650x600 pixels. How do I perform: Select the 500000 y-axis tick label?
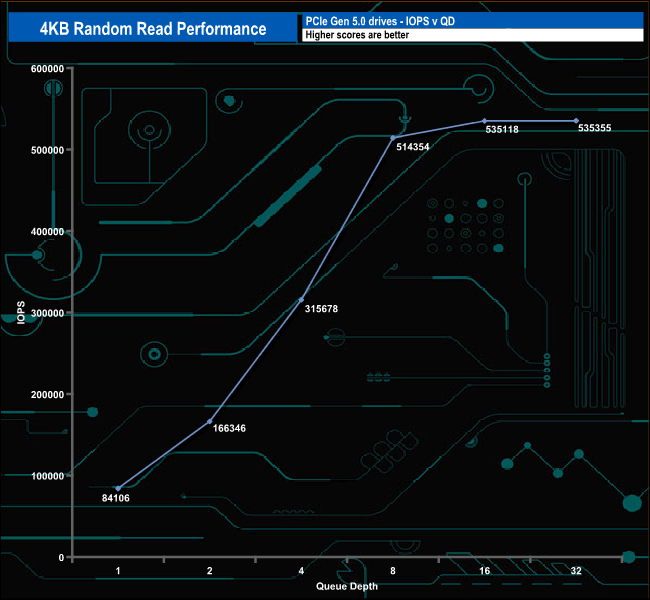tap(47, 150)
